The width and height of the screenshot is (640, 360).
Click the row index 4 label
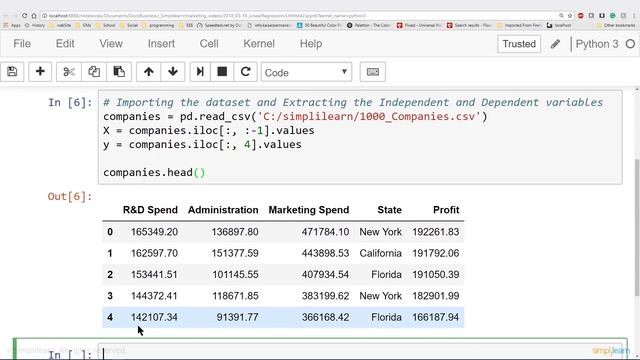click(110, 317)
